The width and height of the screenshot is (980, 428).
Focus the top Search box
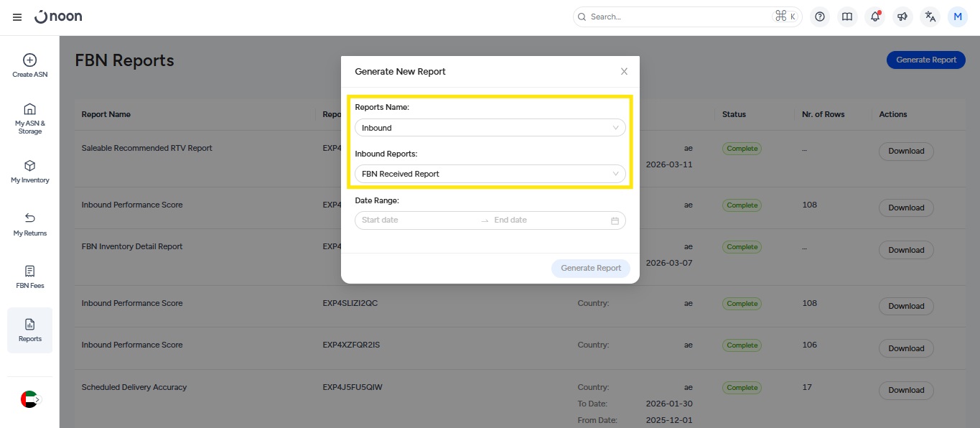click(678, 17)
